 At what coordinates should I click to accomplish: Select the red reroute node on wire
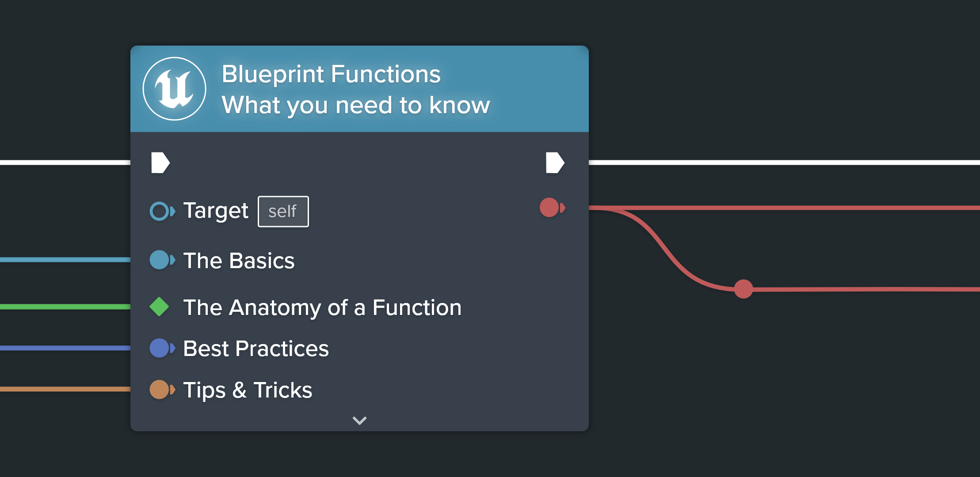[744, 289]
